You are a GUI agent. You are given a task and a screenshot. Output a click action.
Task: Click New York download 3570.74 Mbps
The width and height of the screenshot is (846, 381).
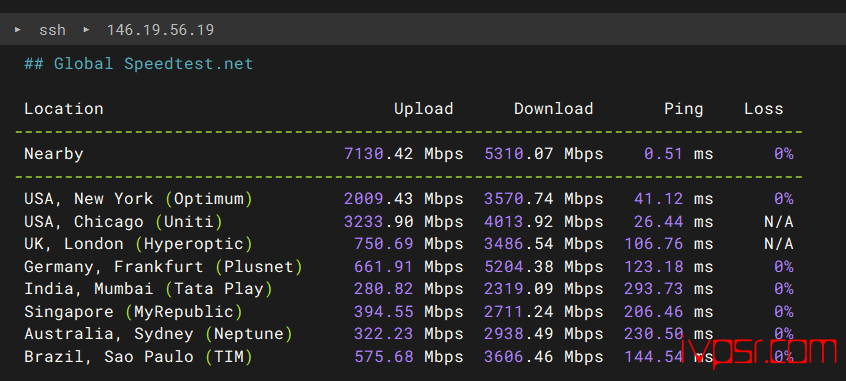(x=543, y=199)
